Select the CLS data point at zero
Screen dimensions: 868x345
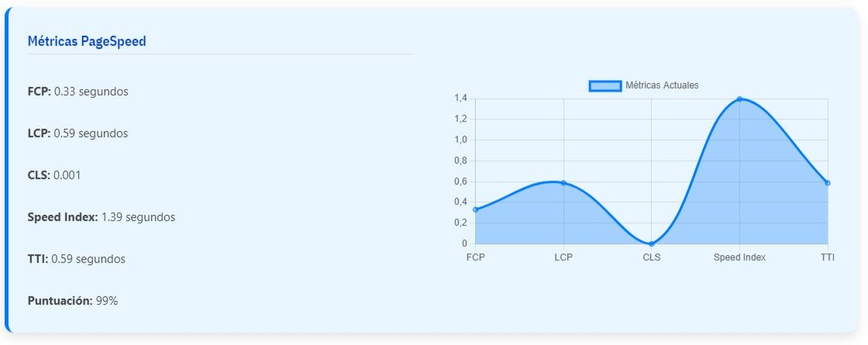click(652, 243)
